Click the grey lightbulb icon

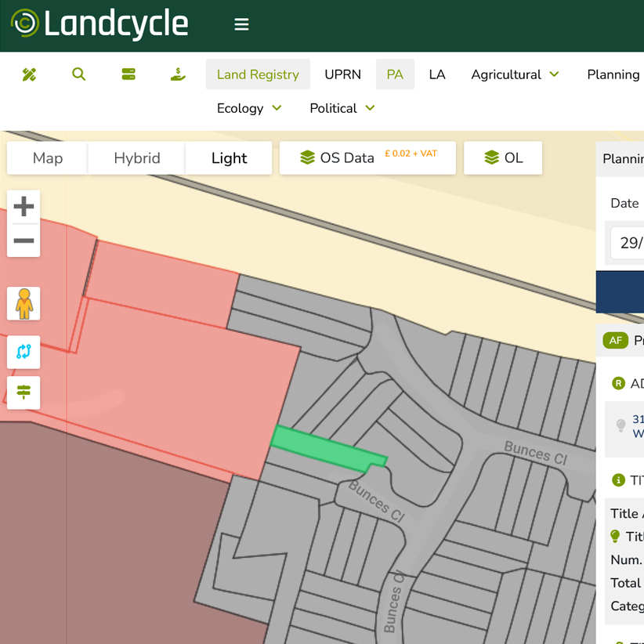coord(620,425)
